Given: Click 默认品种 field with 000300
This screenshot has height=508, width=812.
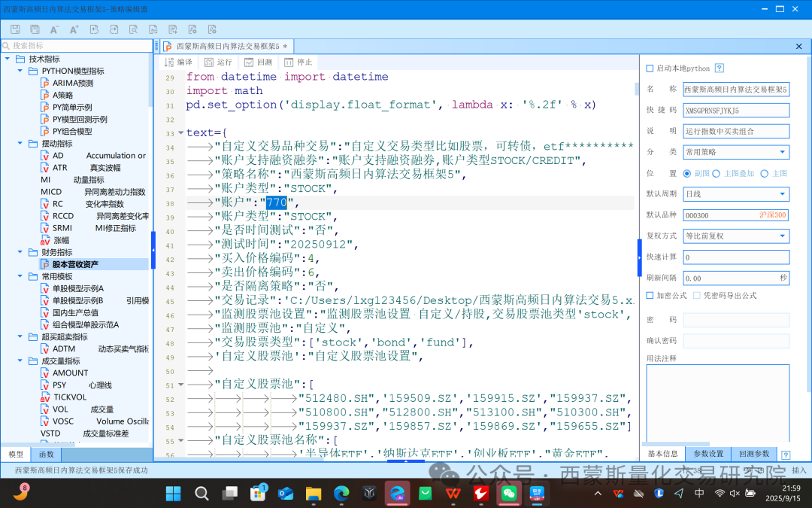Looking at the screenshot, I should [736, 215].
